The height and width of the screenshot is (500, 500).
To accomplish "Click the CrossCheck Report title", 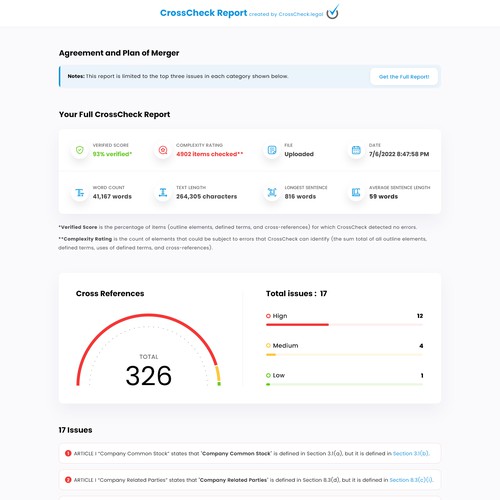I will [x=203, y=13].
